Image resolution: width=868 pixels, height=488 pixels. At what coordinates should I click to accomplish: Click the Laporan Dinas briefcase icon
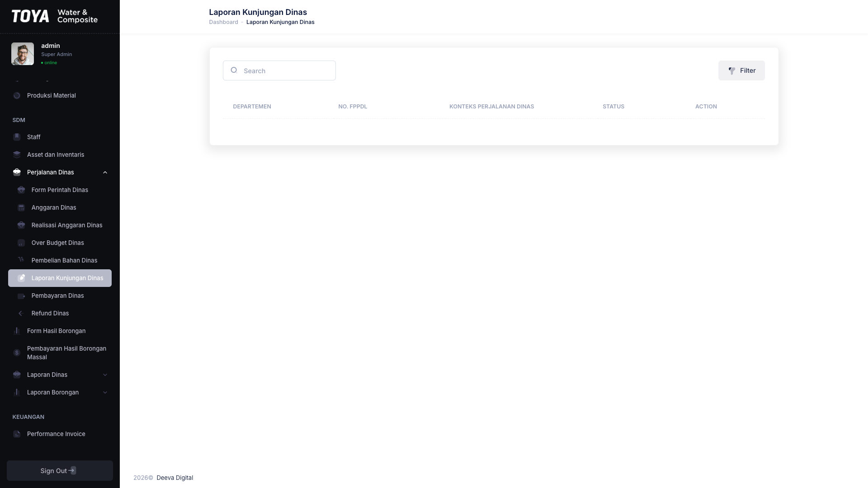tap(17, 375)
